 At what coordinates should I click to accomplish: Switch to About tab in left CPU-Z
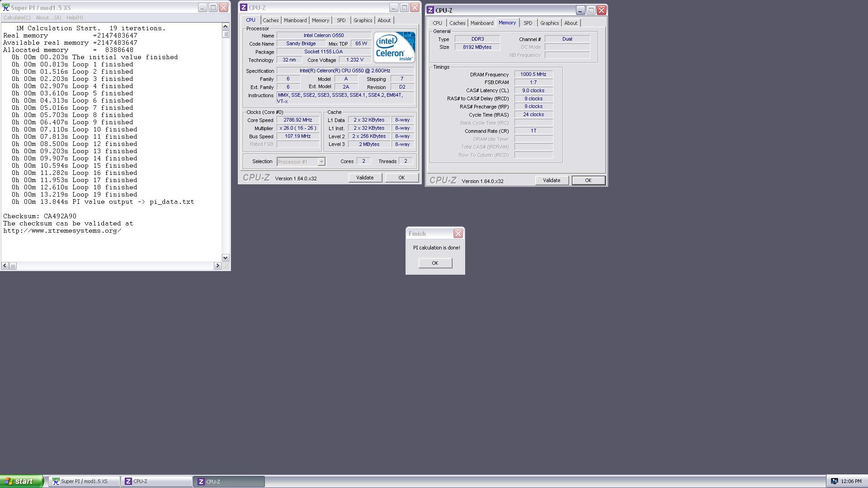(x=384, y=20)
